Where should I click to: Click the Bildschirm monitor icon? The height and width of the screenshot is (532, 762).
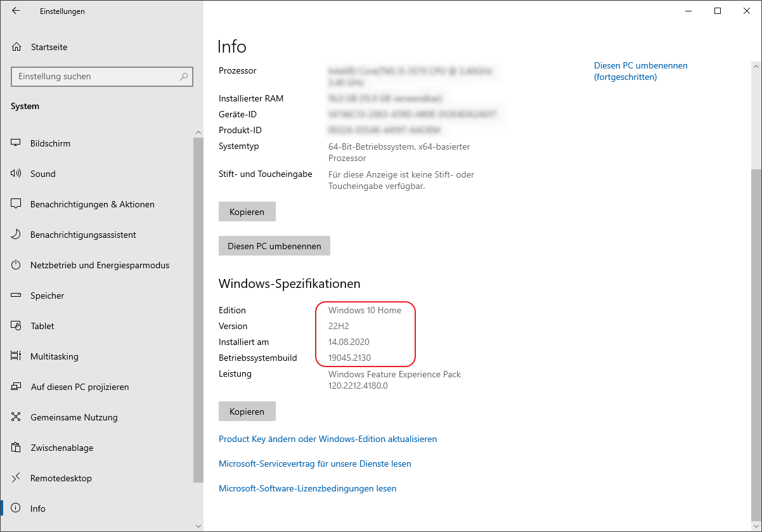pos(16,143)
